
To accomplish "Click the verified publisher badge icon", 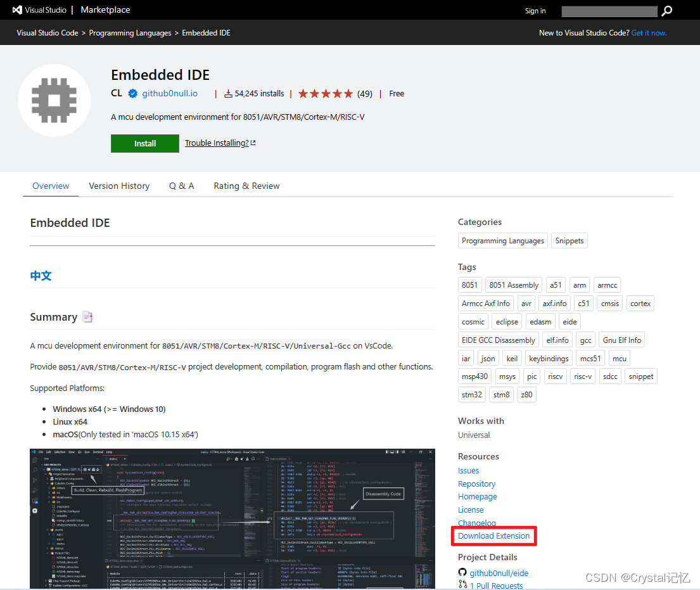I will [132, 93].
